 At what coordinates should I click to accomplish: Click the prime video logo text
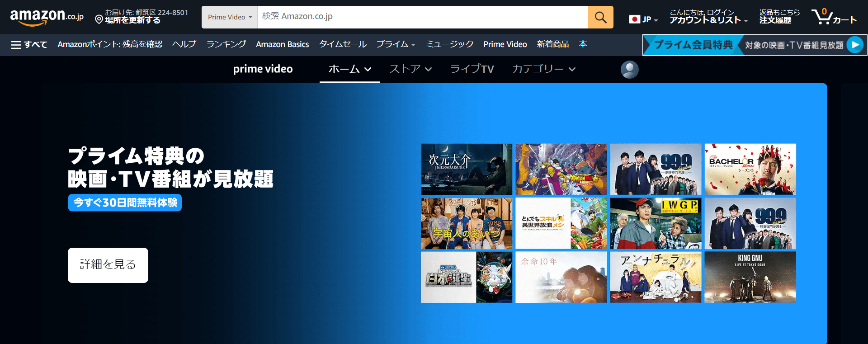(263, 69)
